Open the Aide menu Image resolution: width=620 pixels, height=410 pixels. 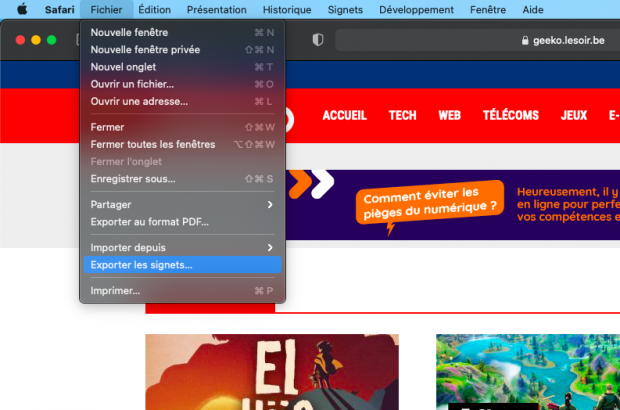(533, 9)
